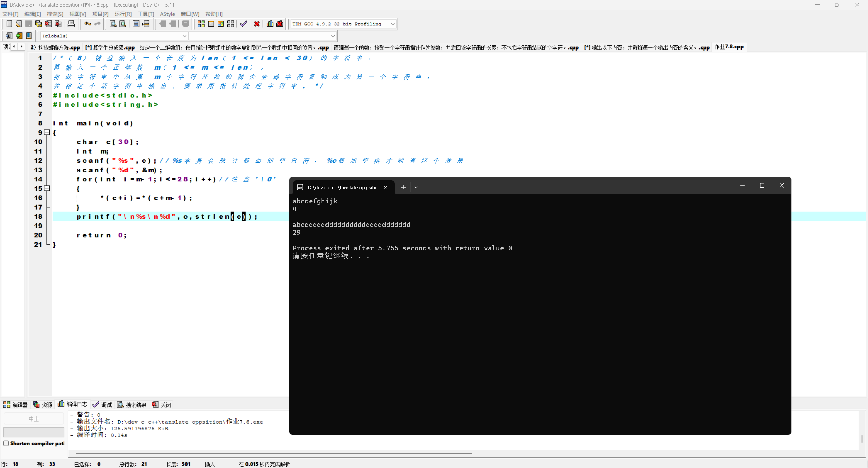Click the Print icon in the toolbar
868x468 pixels.
[x=71, y=24]
